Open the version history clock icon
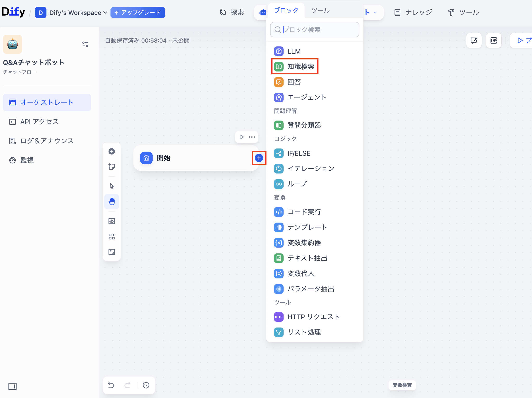 [146, 385]
